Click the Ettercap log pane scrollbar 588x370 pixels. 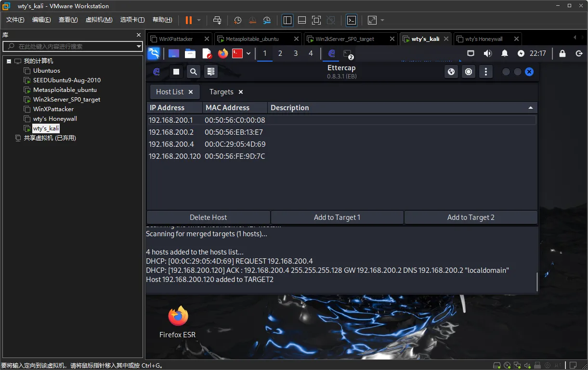tap(537, 282)
